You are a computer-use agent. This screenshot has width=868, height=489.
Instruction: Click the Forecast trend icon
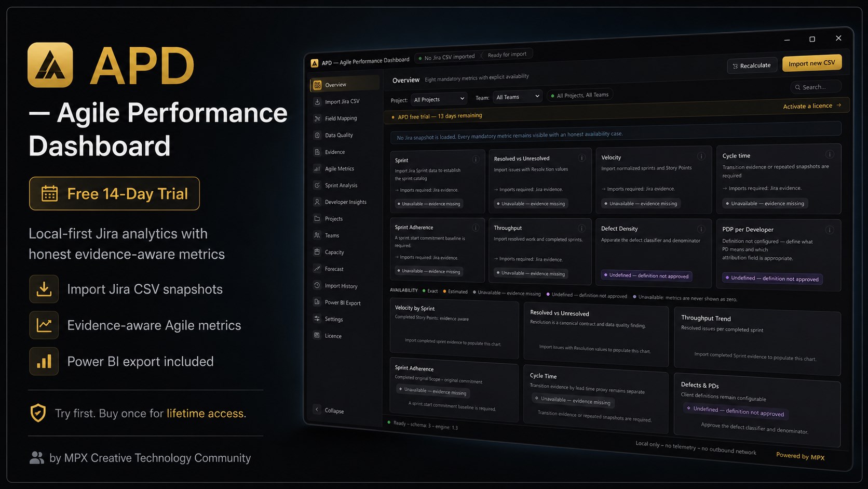(x=317, y=268)
